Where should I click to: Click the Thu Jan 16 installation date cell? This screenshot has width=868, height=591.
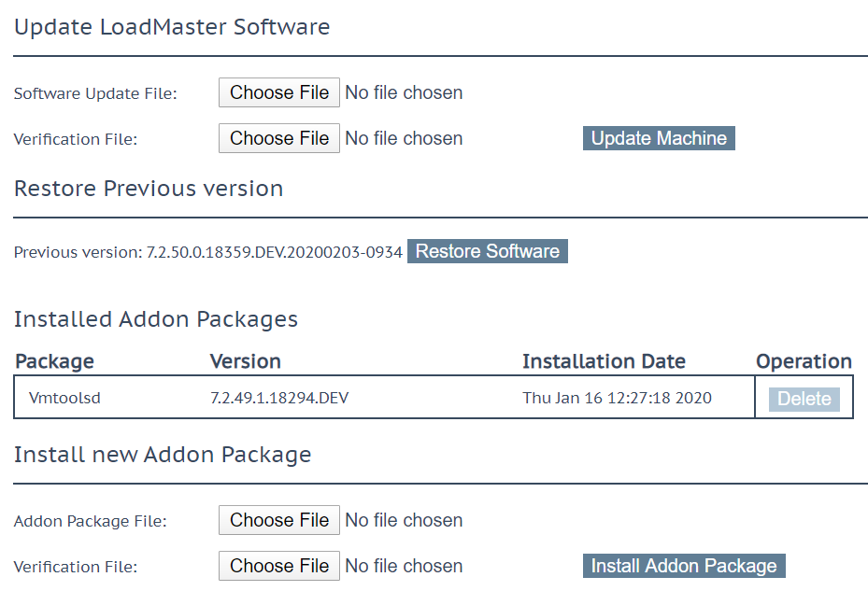(617, 398)
